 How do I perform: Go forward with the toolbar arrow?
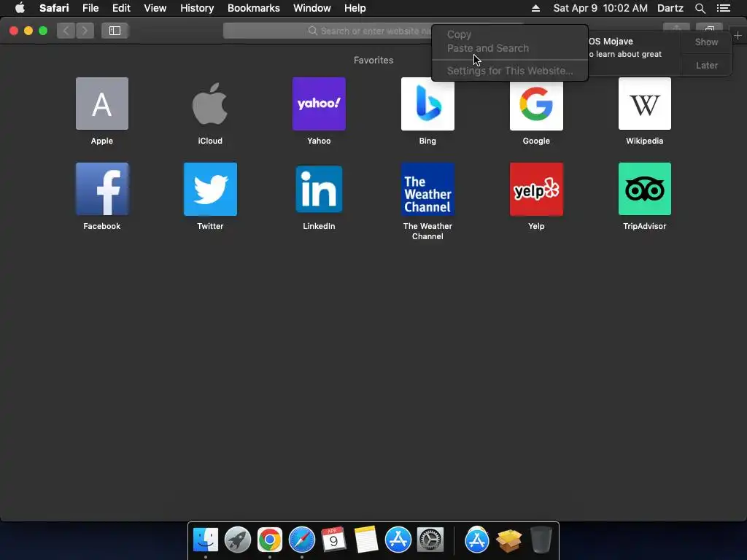click(85, 31)
